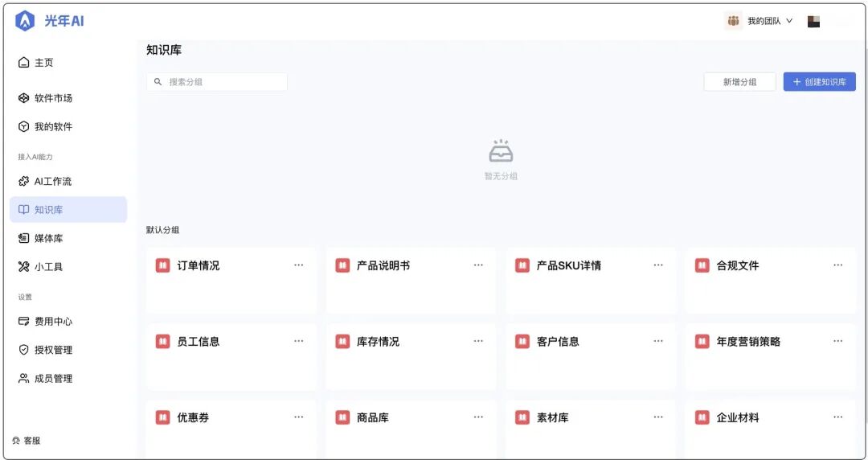This screenshot has width=868, height=460.
Task: Click the magnifier icon in search box
Action: coord(158,82)
